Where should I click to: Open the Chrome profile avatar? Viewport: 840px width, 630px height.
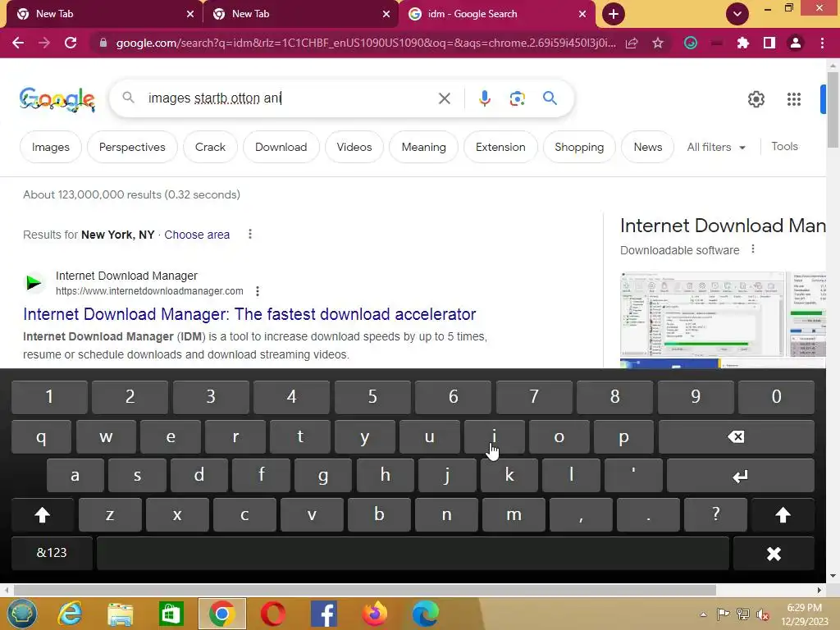pyautogui.click(x=796, y=43)
